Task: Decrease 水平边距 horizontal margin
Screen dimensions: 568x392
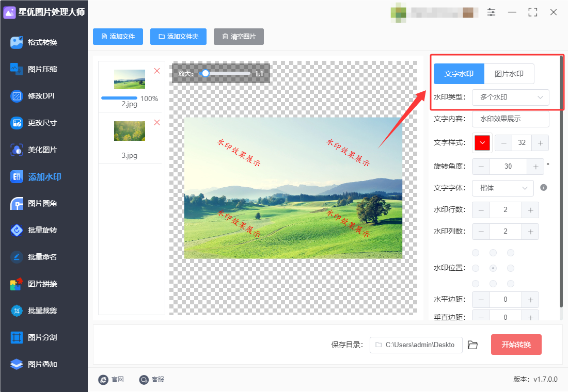Action: [481, 300]
